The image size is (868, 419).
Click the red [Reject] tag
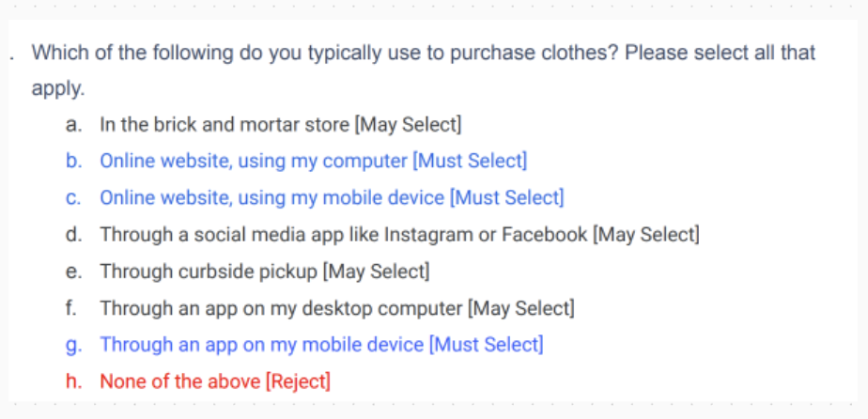coord(298,381)
